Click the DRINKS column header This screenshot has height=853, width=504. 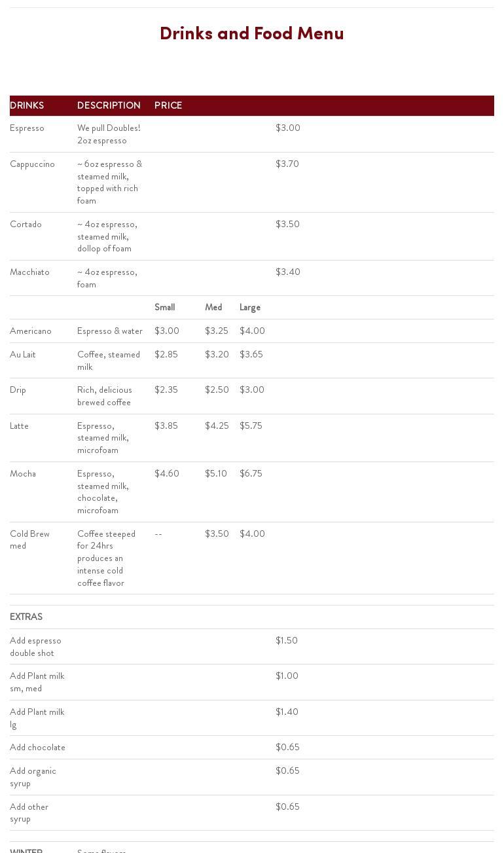[27, 105]
